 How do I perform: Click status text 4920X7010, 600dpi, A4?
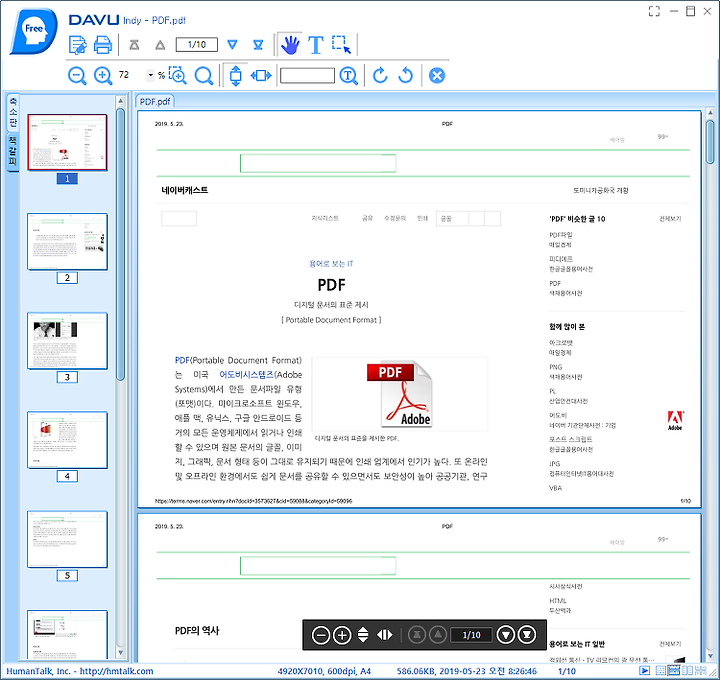(324, 671)
